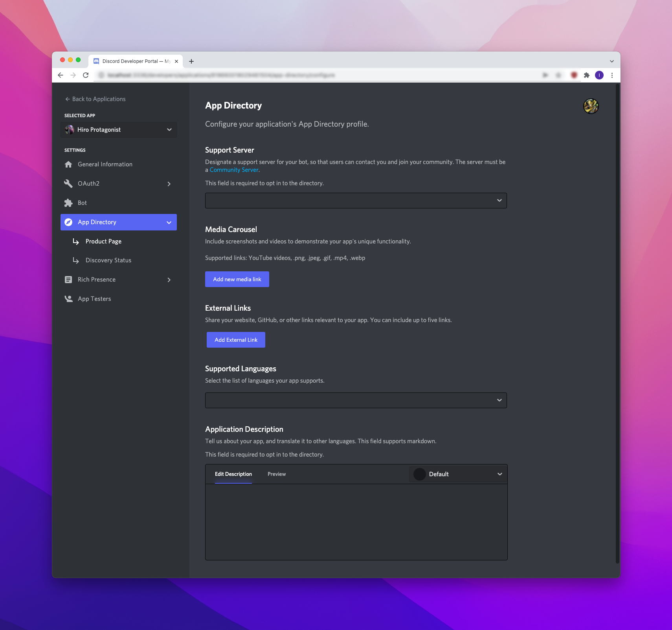This screenshot has height=630, width=672.
Task: Open the Hiro Protagonist app selector
Action: click(119, 130)
